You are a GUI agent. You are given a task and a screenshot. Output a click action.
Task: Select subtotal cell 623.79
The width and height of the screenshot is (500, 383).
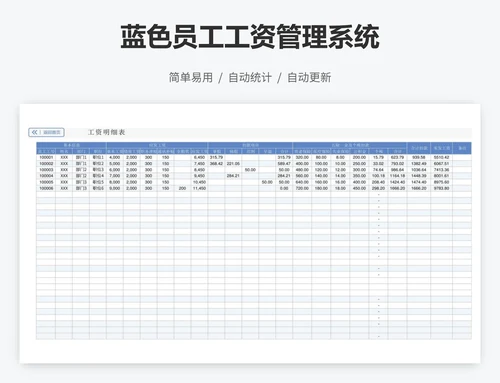[397, 157]
